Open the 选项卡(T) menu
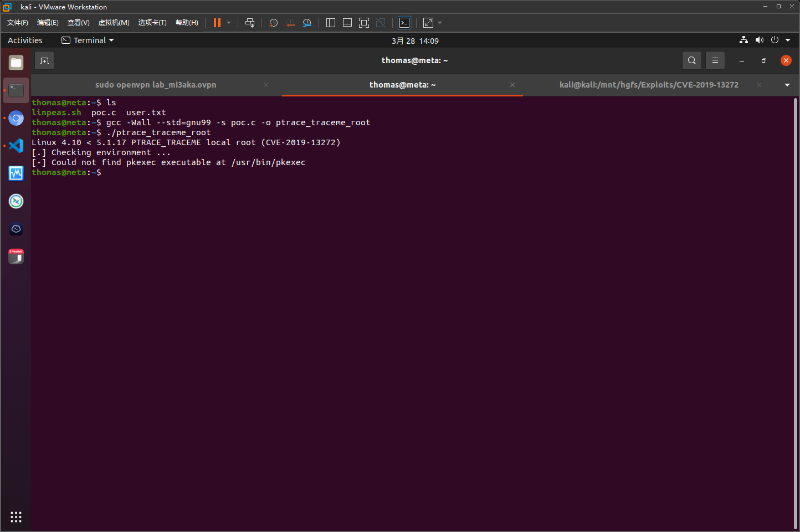Viewport: 800px width, 532px height. pos(152,23)
